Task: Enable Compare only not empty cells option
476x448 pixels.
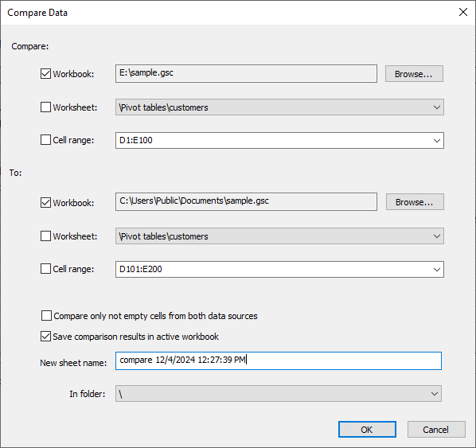Action: tap(46, 316)
